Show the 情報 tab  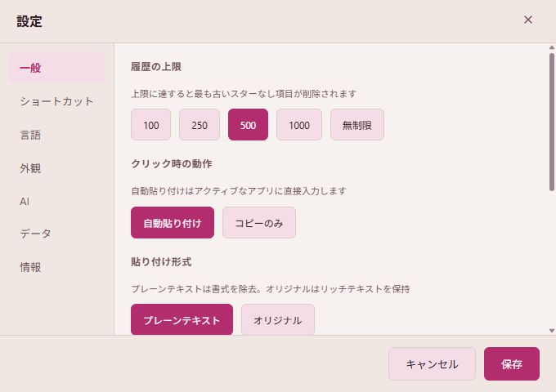coord(57,267)
